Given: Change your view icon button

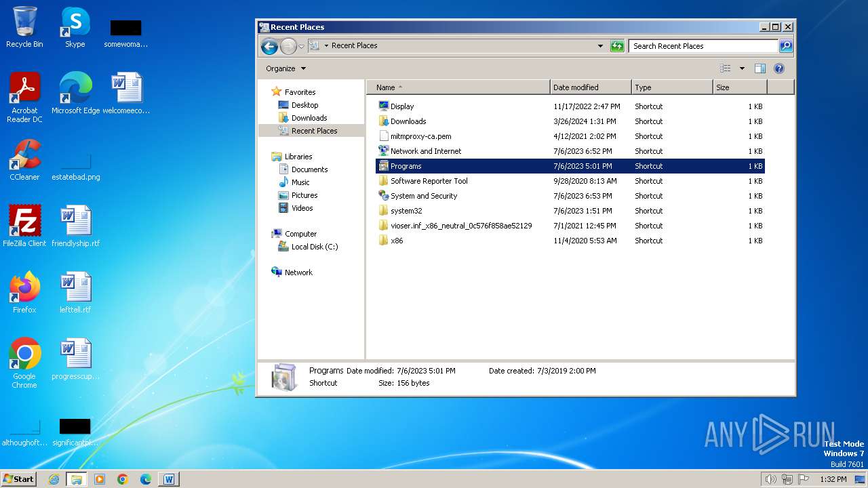Looking at the screenshot, I should coord(725,68).
